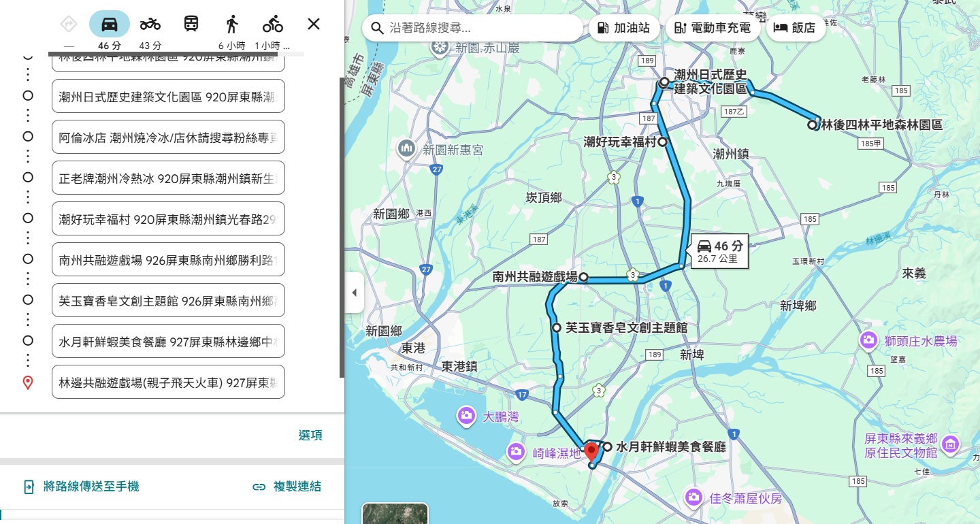This screenshot has height=524, width=980.
Task: Show hotels along route
Action: pos(795,28)
